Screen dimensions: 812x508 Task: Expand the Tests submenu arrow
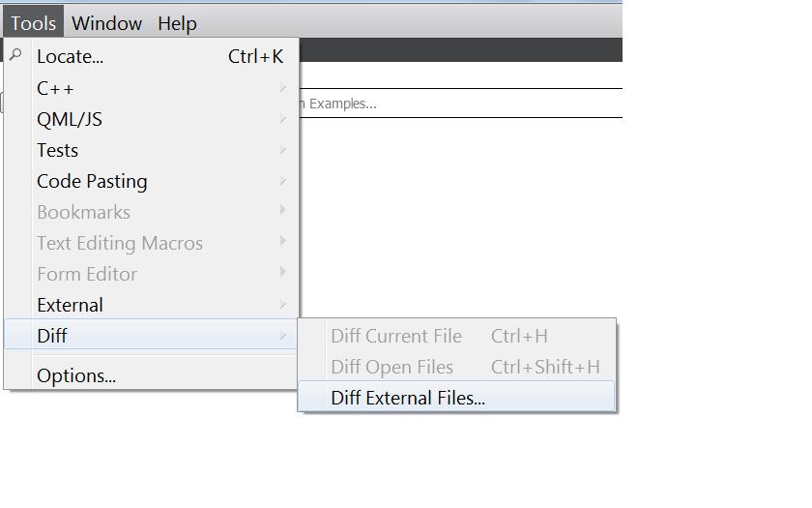(283, 150)
